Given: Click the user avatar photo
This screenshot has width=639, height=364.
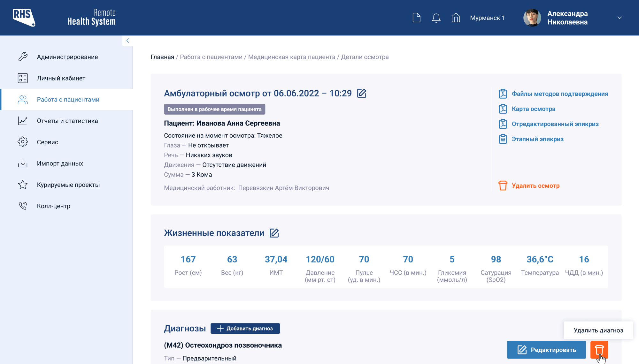Looking at the screenshot, I should tap(532, 18).
